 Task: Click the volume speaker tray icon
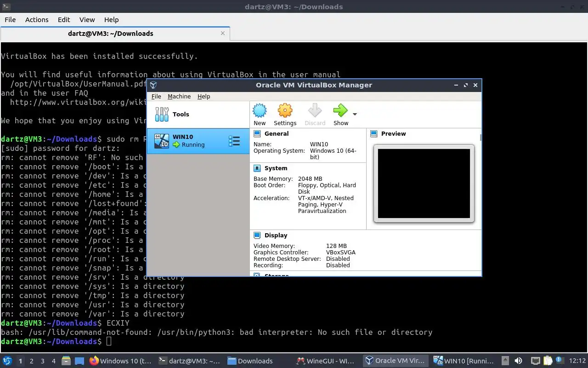click(x=518, y=361)
